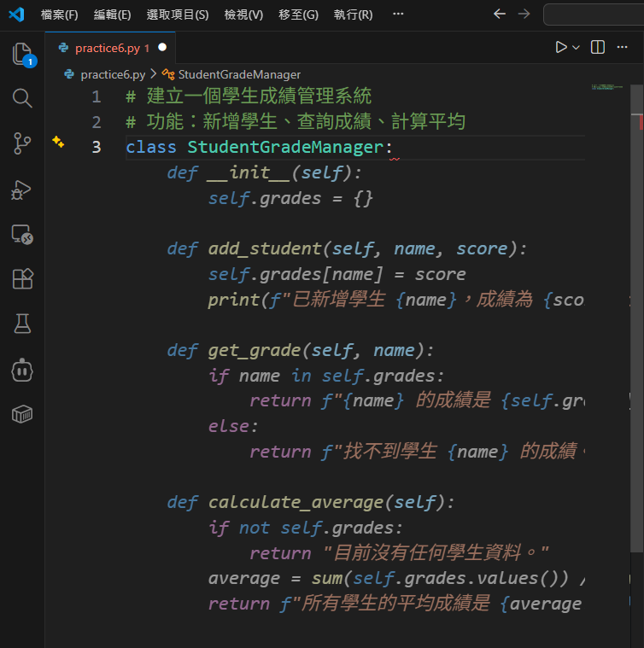
Task: Open the overflow ··· menu in menu bar
Action: [x=398, y=15]
